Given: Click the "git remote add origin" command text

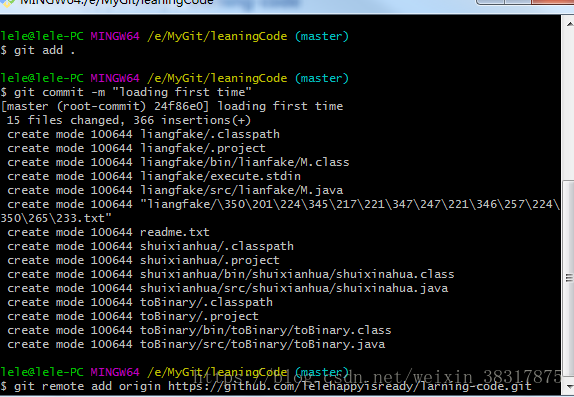Looking at the screenshot, I should [87, 386].
